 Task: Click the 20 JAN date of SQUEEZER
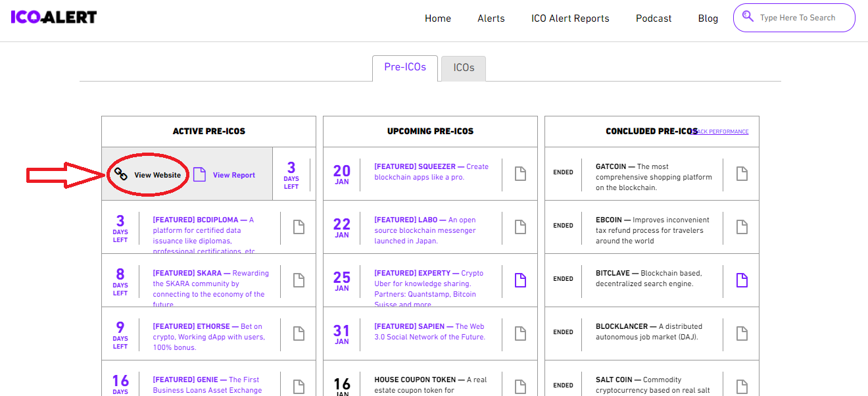[342, 174]
